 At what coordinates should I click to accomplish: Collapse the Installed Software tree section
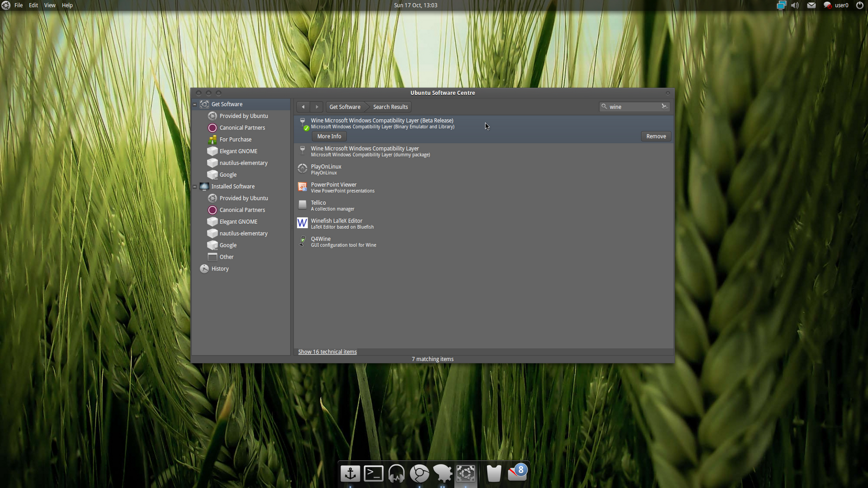tap(195, 187)
